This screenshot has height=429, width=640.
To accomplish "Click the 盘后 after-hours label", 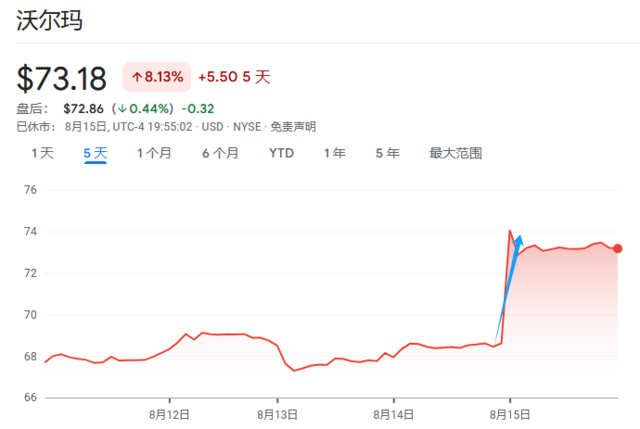I will (32, 109).
